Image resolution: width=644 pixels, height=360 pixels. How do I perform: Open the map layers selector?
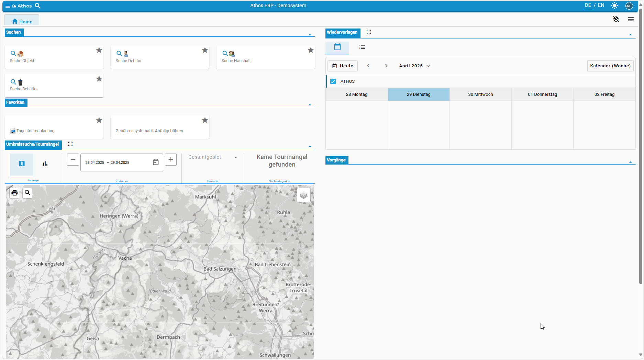pyautogui.click(x=303, y=195)
